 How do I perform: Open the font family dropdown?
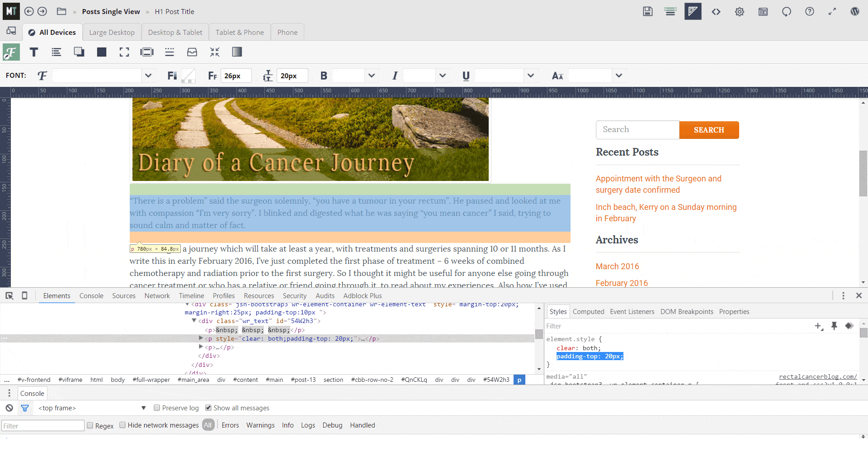148,76
